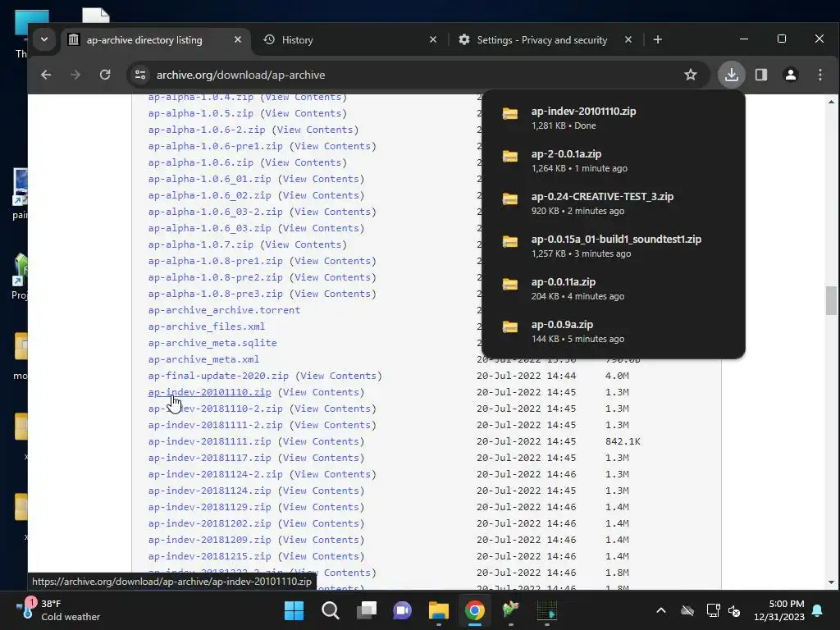Download ap-alpha-1.0.7.zip

(x=201, y=244)
